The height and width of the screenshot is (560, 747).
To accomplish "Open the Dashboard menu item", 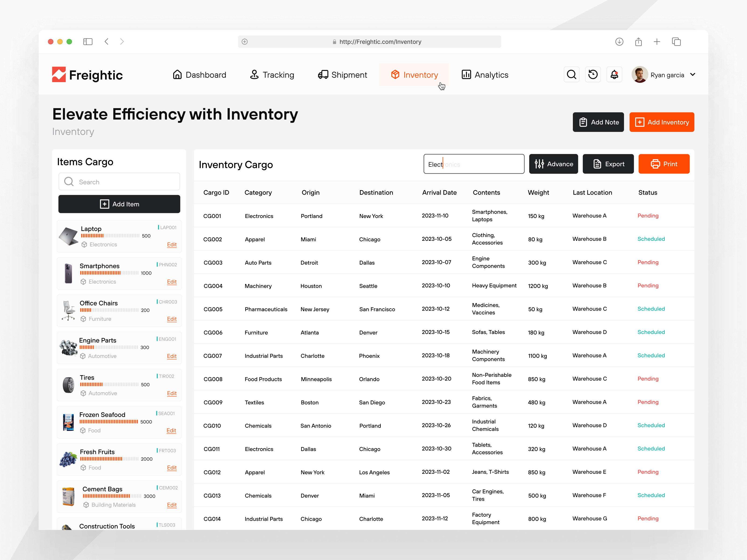I will [x=199, y=75].
